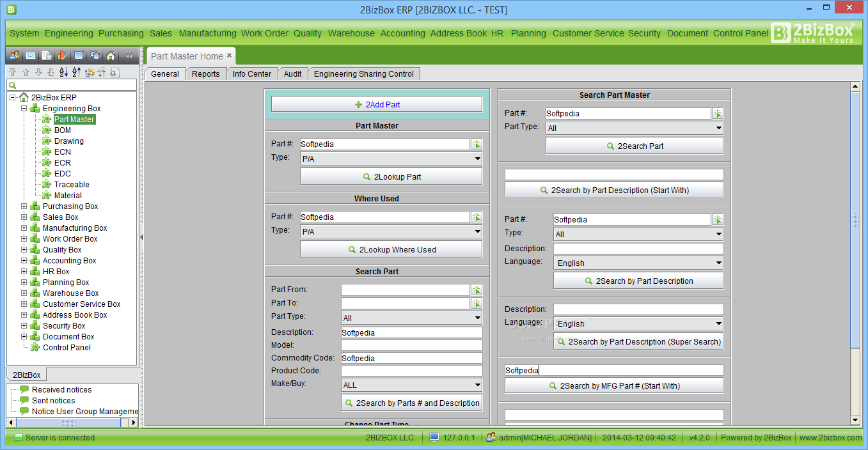868x450 pixels.
Task: Click the user icon beside admin[MICHAEL JORDAN]
Action: tap(491, 437)
